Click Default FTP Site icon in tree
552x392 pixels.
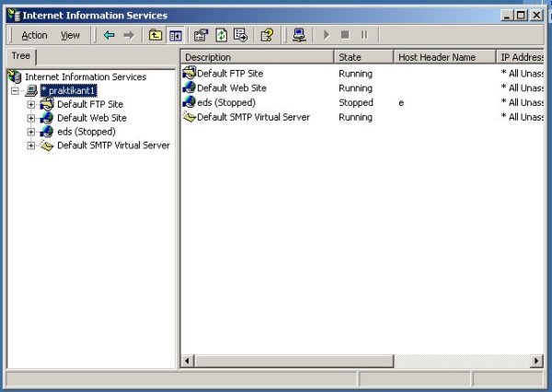(47, 104)
